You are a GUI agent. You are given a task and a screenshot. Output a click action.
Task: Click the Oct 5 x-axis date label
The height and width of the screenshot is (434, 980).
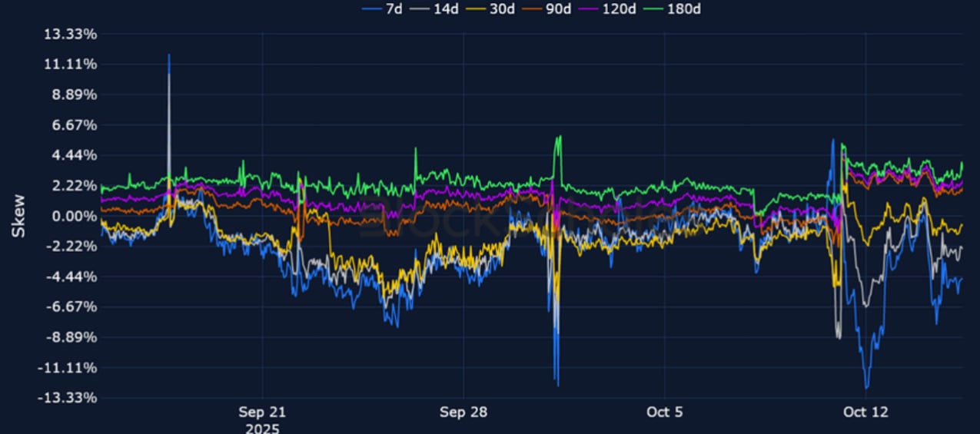(664, 412)
